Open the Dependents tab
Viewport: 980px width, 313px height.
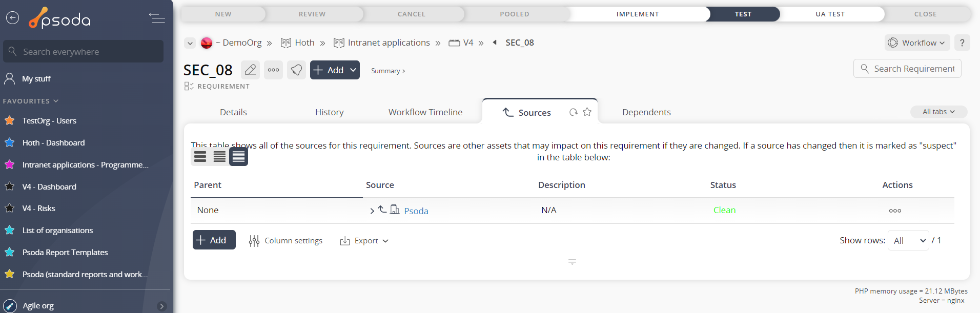646,112
